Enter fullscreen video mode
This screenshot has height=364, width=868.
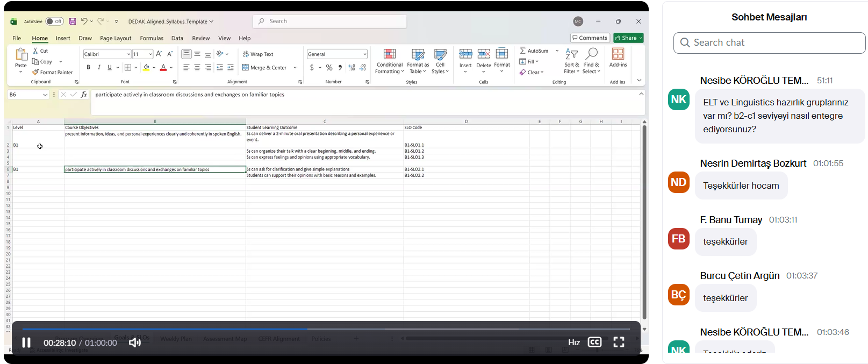(x=619, y=342)
